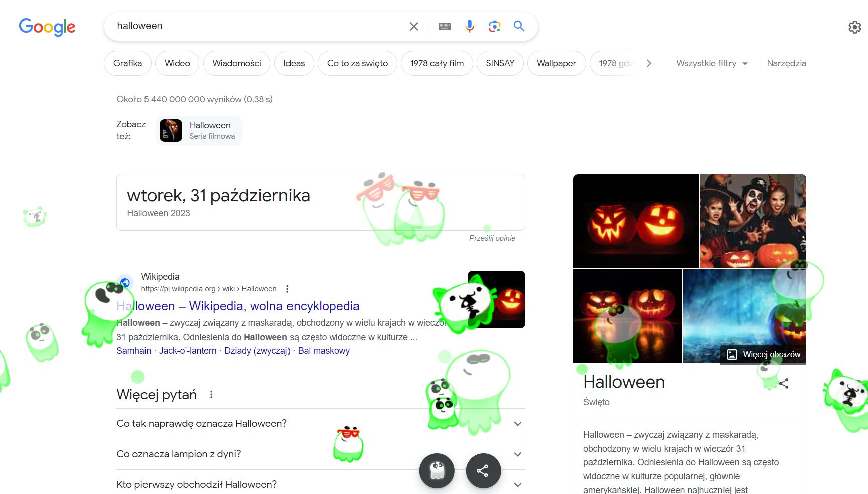
Task: Click the Wikipedia site name above the result
Action: pos(160,277)
